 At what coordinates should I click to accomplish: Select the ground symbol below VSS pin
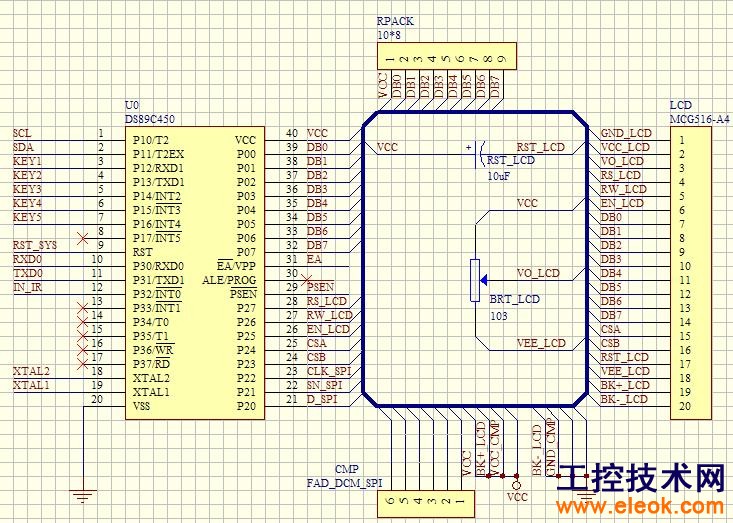tap(83, 496)
